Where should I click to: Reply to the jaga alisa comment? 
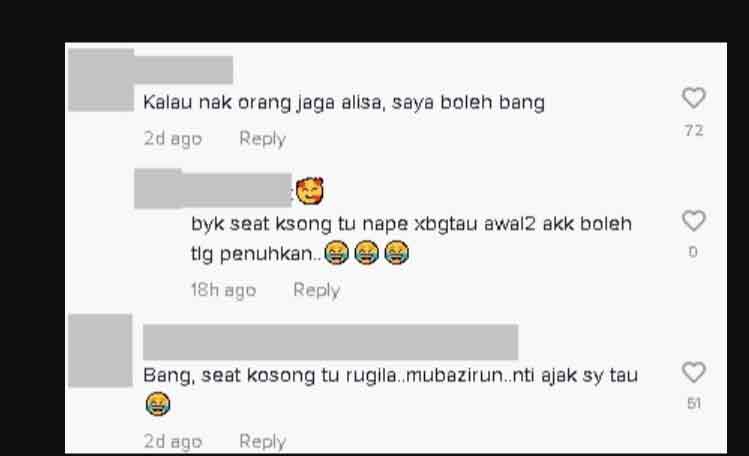(262, 138)
